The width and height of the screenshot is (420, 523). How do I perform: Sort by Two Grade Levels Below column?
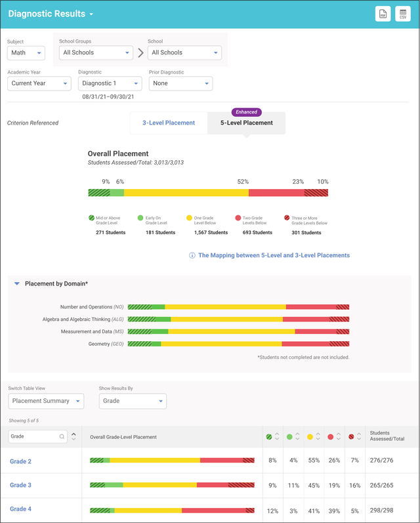338,436
